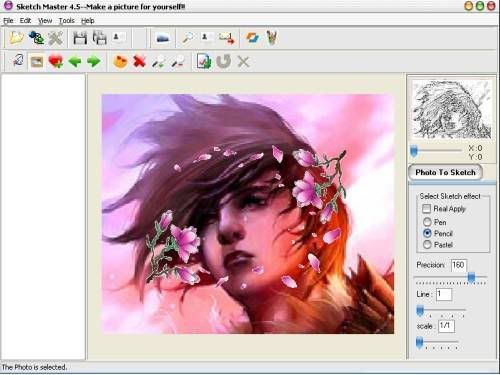Click the red heart favorite icon
Image resolution: width=500 pixels, height=375 pixels.
56,62
